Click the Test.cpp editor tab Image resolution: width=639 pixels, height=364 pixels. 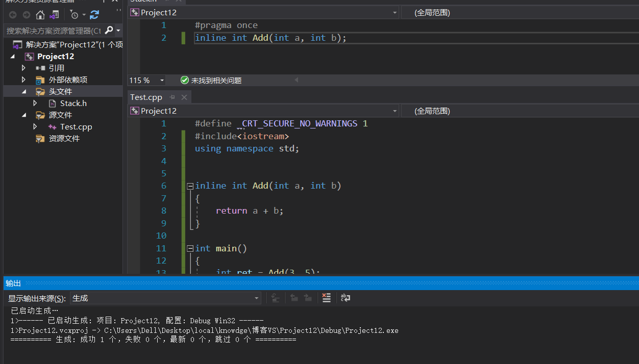(x=146, y=97)
